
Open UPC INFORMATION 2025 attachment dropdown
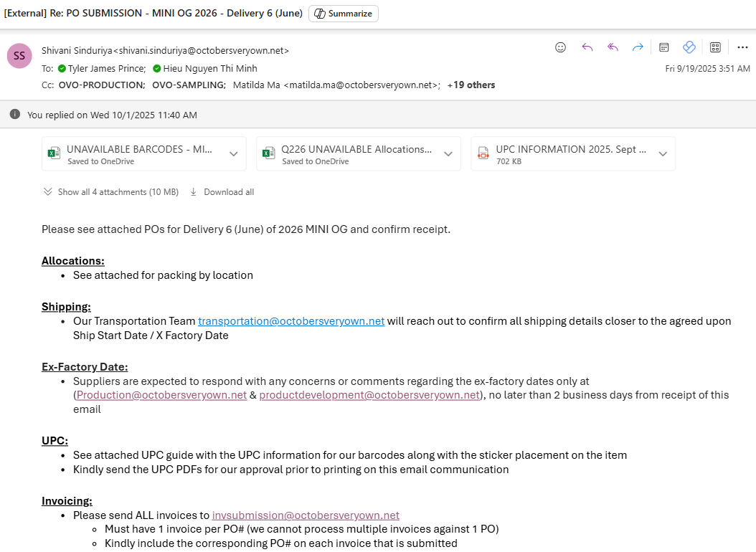click(x=663, y=154)
